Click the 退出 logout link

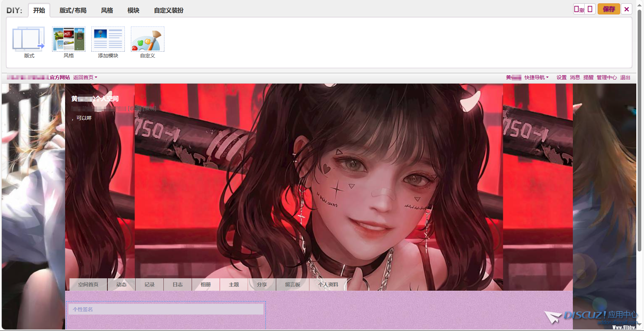[625, 78]
